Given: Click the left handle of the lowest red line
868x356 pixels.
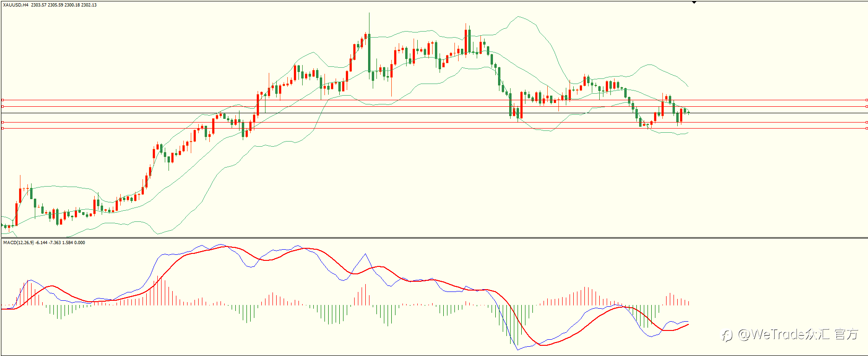Looking at the screenshot, I should point(2,128).
